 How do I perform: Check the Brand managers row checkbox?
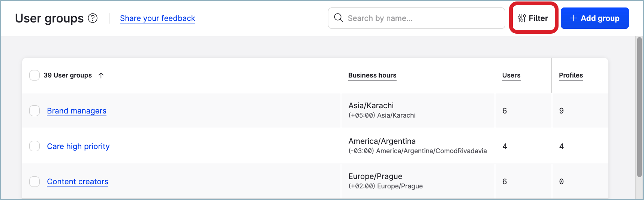[x=34, y=111]
